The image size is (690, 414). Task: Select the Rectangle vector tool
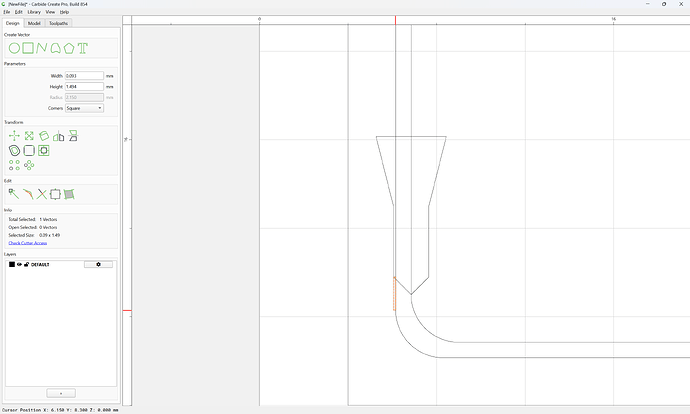pyautogui.click(x=28, y=48)
